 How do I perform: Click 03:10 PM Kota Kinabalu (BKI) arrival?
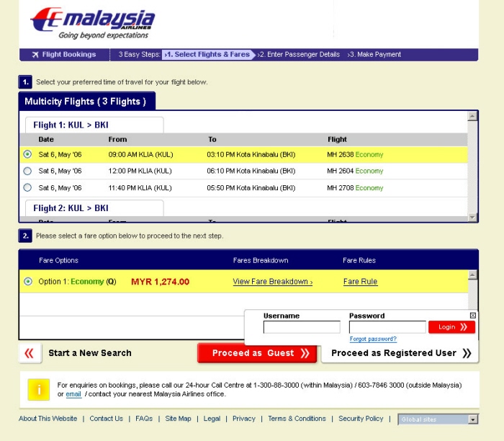coord(251,155)
